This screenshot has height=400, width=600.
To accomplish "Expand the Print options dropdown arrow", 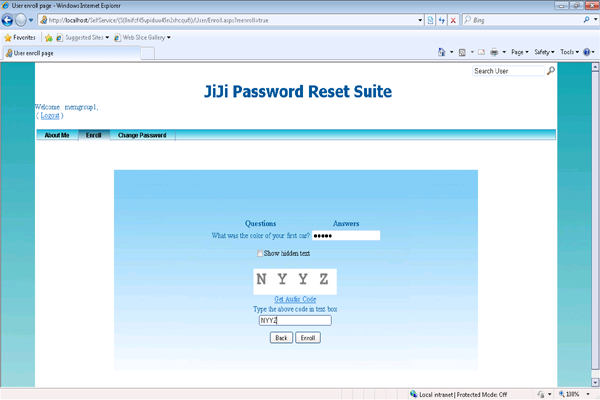I will 504,52.
